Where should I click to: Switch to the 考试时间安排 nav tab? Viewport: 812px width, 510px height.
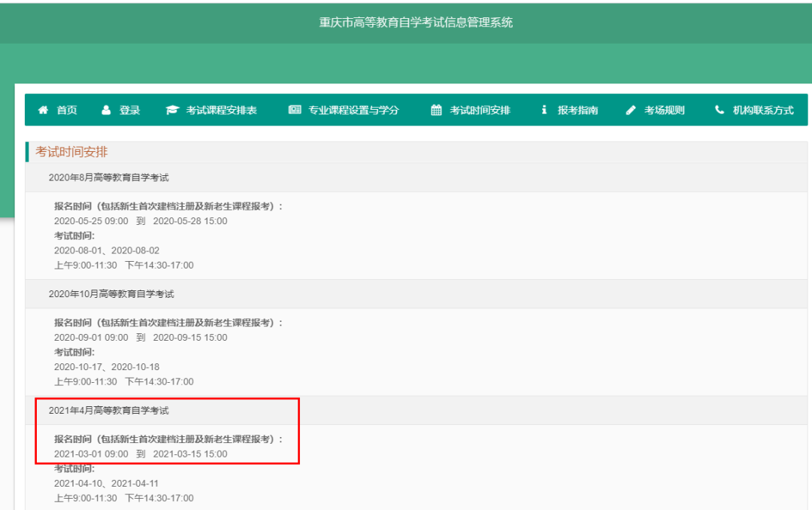tap(481, 109)
